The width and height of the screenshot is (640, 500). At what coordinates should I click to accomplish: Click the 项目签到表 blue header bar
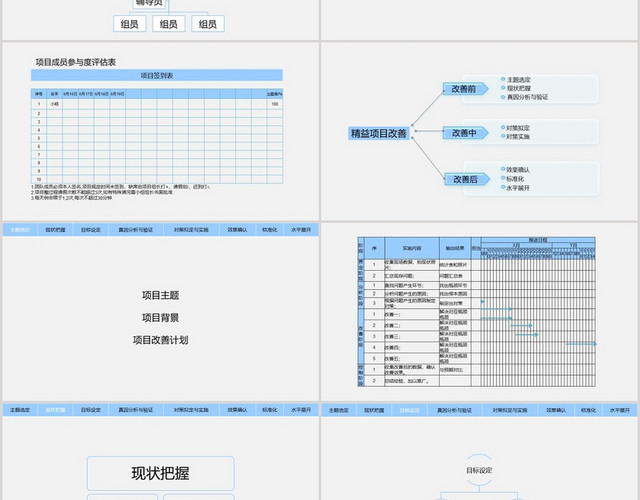tap(157, 76)
